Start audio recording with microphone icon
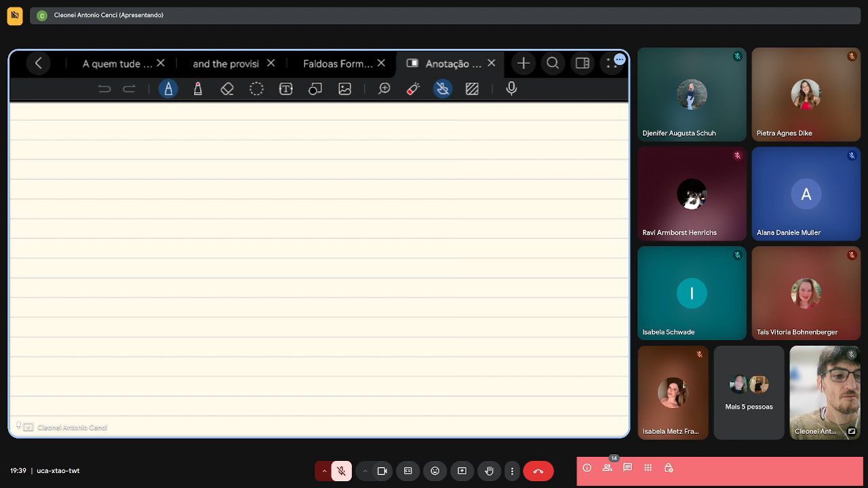The width and height of the screenshot is (868, 488). (x=511, y=89)
